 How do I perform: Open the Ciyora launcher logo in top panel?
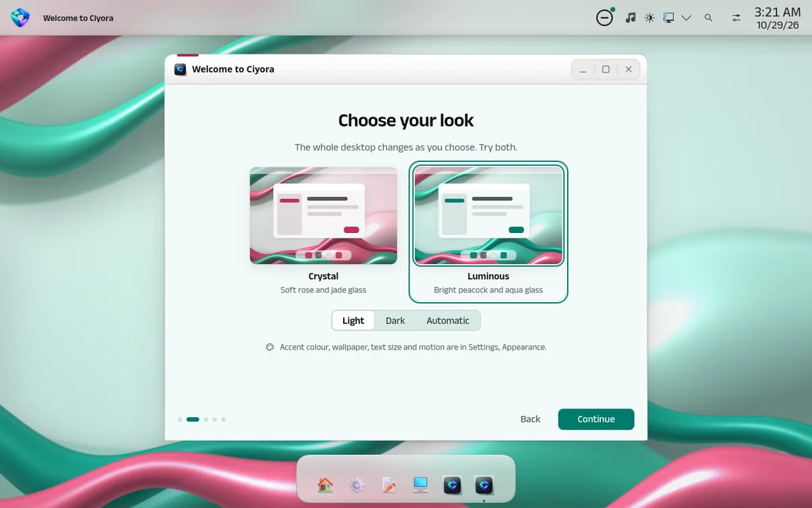point(20,18)
